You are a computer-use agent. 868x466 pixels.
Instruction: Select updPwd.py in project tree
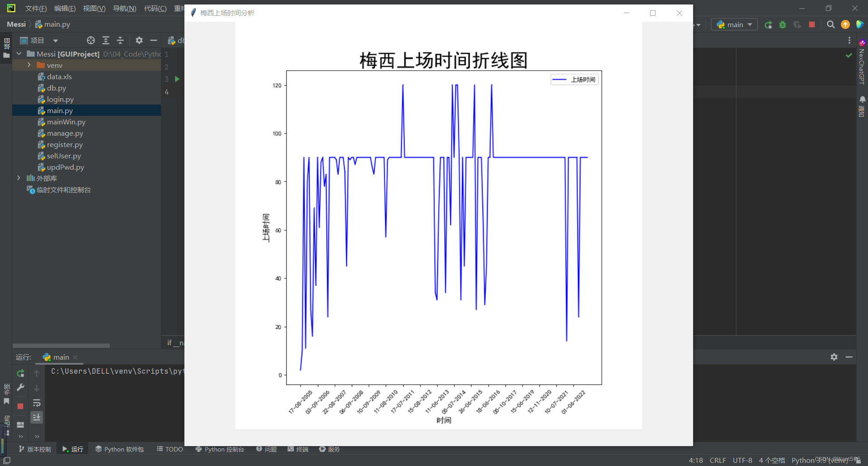tap(65, 167)
